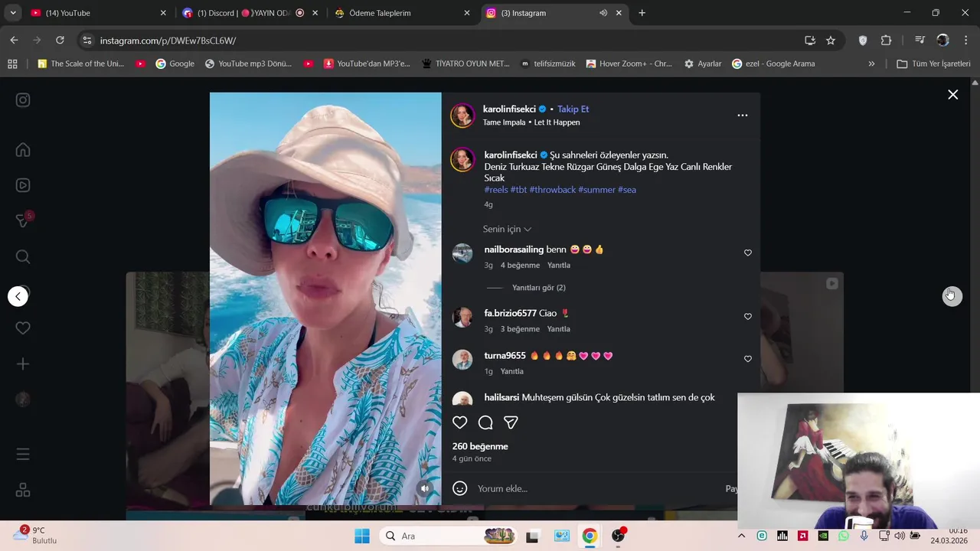Open the extensions puzzle icon
The image size is (980, 551).
(886, 41)
